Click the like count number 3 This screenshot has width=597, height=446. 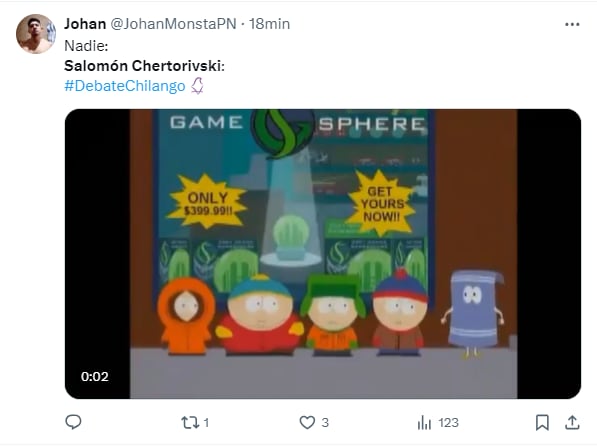coord(325,422)
